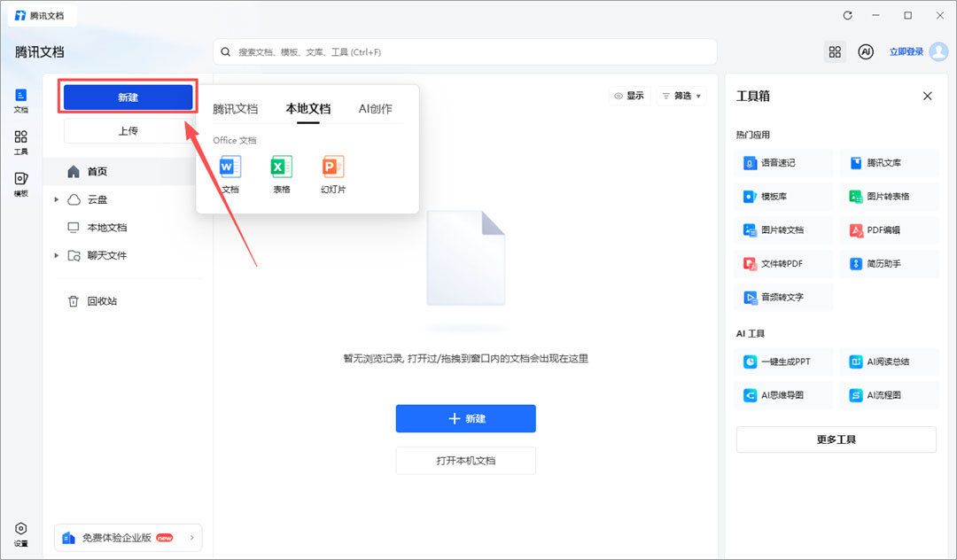957x560 pixels.
Task: Launch 简历助手 tool
Action: pyautogui.click(x=890, y=263)
